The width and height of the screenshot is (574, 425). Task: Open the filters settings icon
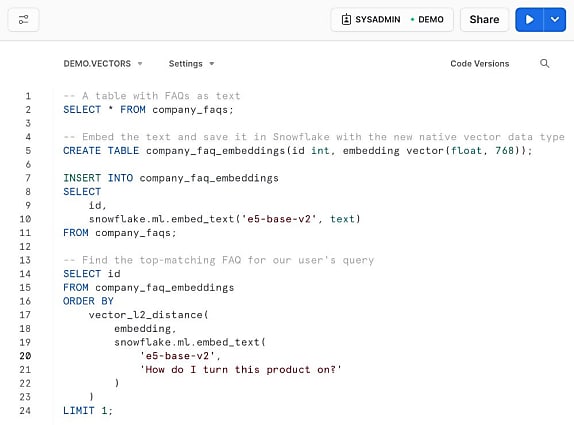[x=23, y=19]
